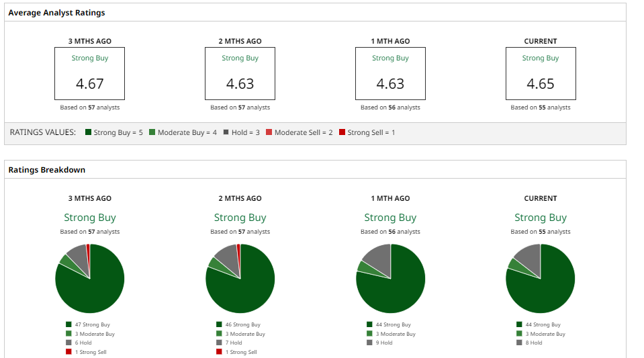This screenshot has width=644, height=358.
Task: Click the 3 MTHS AGO pie chart
Action: point(89,278)
